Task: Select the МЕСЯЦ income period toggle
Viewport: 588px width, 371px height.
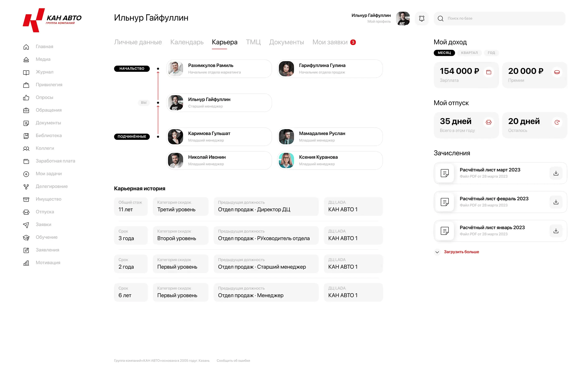Action: click(444, 53)
